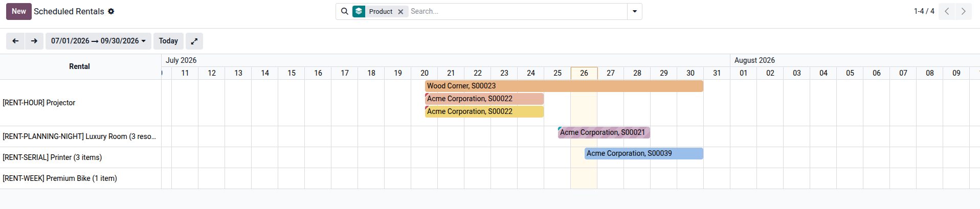Remove the Product filter facet

pos(400,12)
